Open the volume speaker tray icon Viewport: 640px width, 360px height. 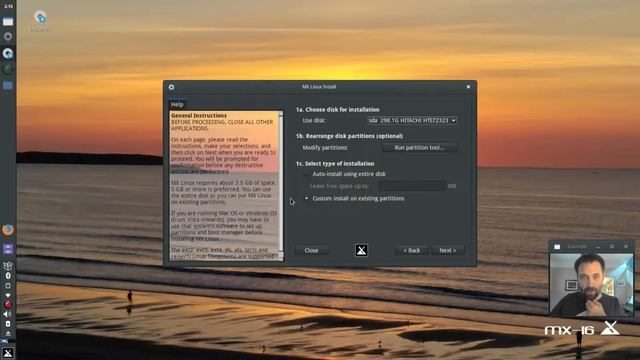click(8, 314)
